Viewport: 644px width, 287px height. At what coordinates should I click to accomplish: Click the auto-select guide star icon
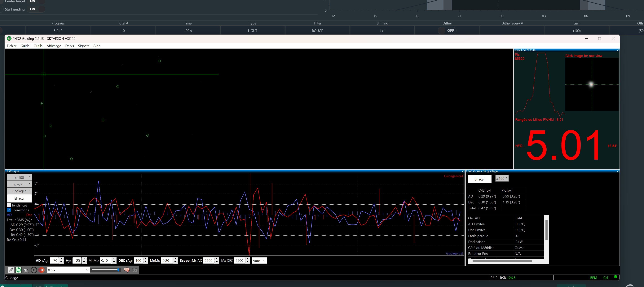[26, 270]
